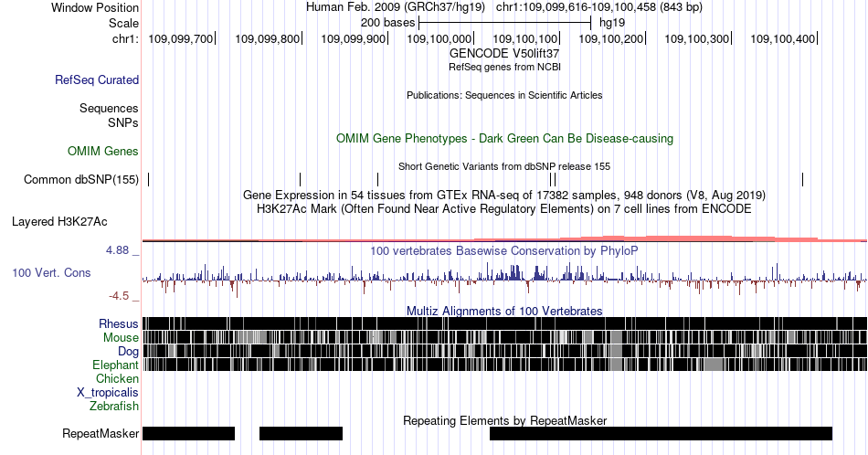Open Publications: Sequences in Scientific Articles title
868x455 pixels.
[x=504, y=95]
